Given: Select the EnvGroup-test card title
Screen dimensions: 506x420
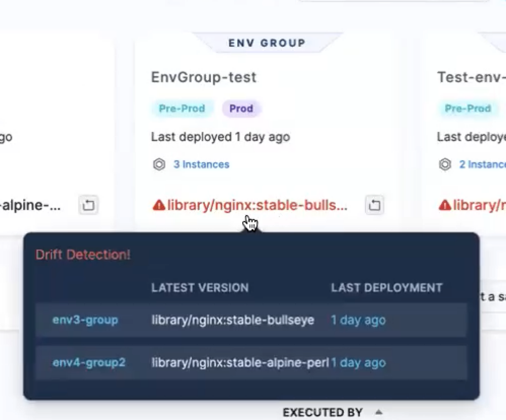Looking at the screenshot, I should pos(203,77).
